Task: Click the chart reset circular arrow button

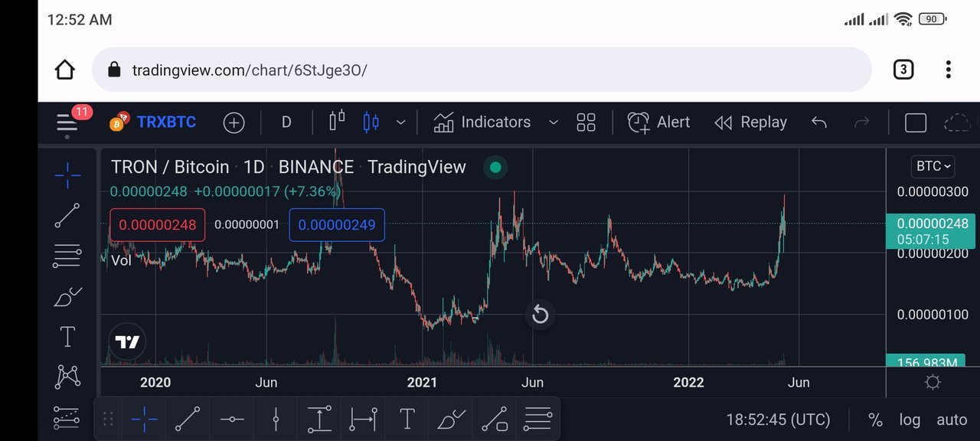Action: point(541,315)
